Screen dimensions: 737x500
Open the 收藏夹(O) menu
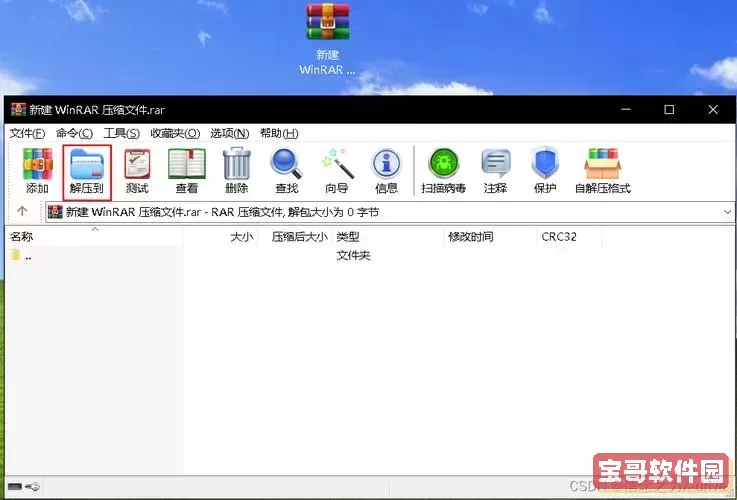(175, 133)
